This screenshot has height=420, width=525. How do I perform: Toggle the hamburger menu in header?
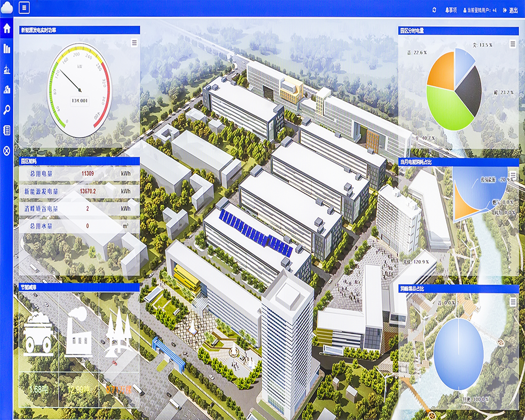click(24, 8)
